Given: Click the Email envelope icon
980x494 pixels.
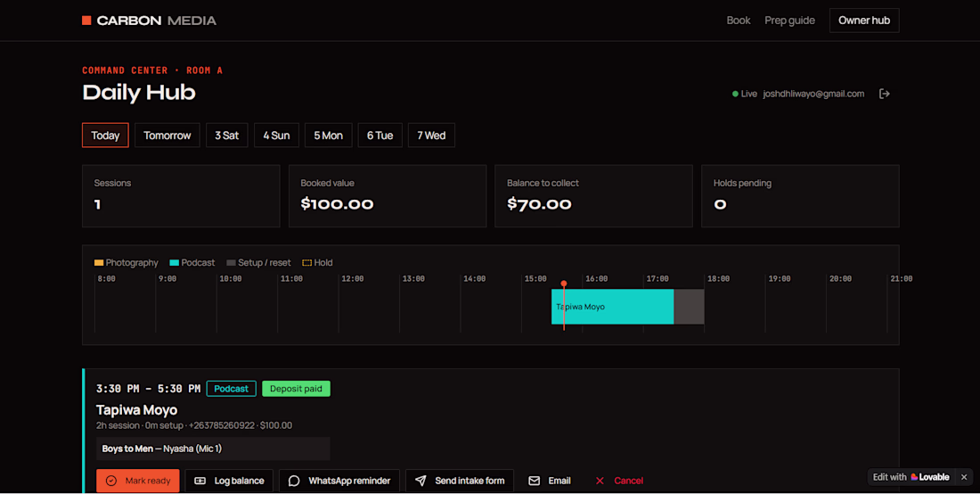Looking at the screenshot, I should [535, 481].
